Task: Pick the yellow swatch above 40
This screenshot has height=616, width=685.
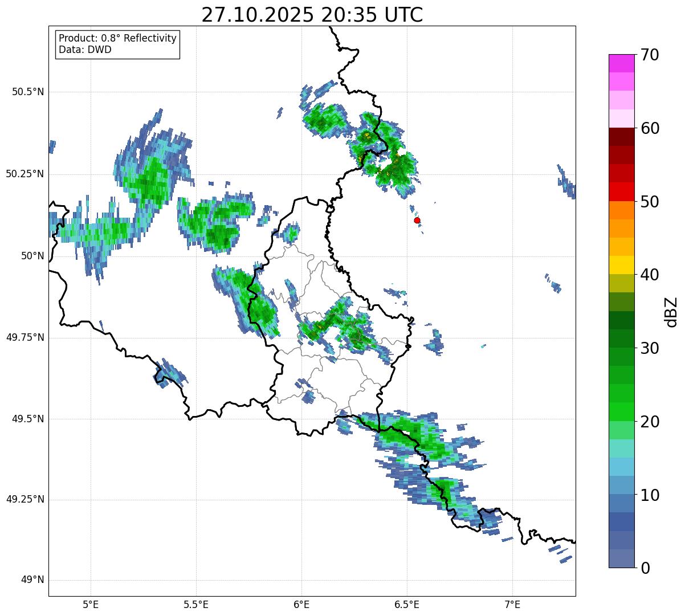Action: point(622,265)
